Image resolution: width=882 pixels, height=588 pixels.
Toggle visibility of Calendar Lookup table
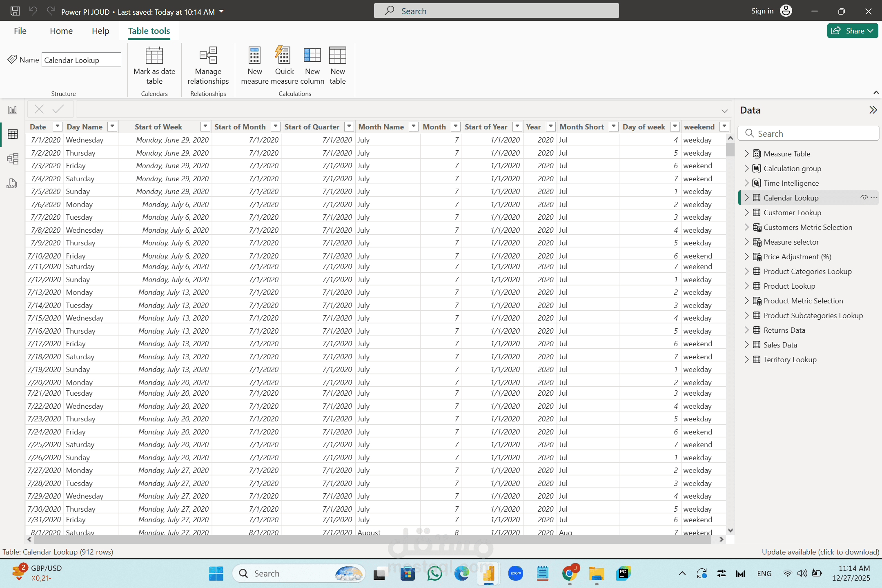click(864, 198)
